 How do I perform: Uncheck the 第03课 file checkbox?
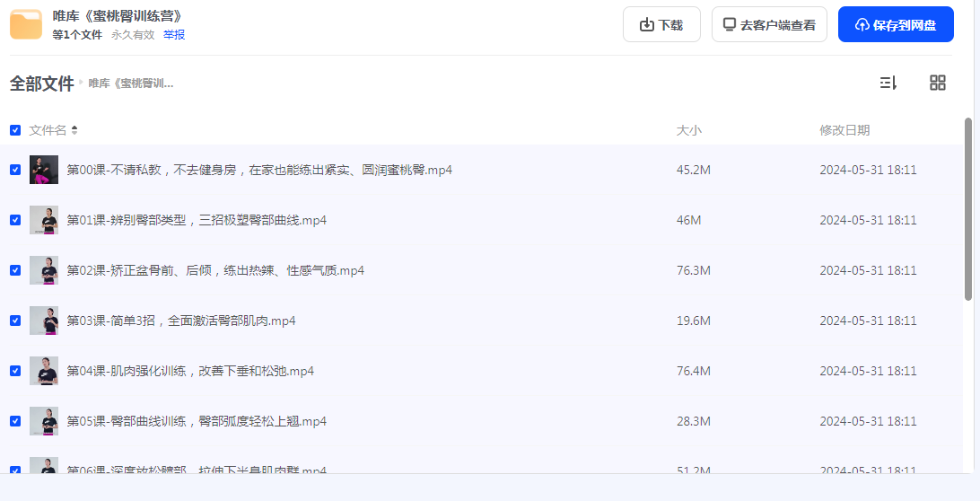(x=15, y=321)
